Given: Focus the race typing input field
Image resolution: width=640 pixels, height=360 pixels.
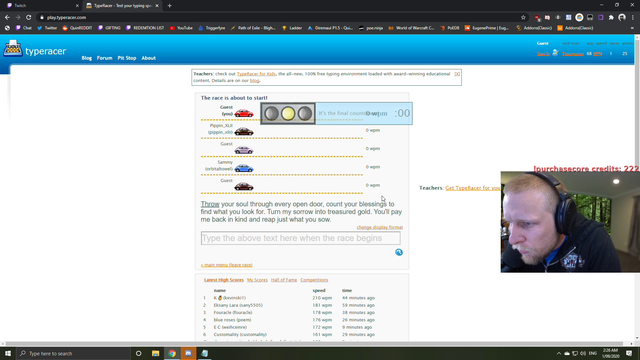Looking at the screenshot, I should tap(300, 238).
